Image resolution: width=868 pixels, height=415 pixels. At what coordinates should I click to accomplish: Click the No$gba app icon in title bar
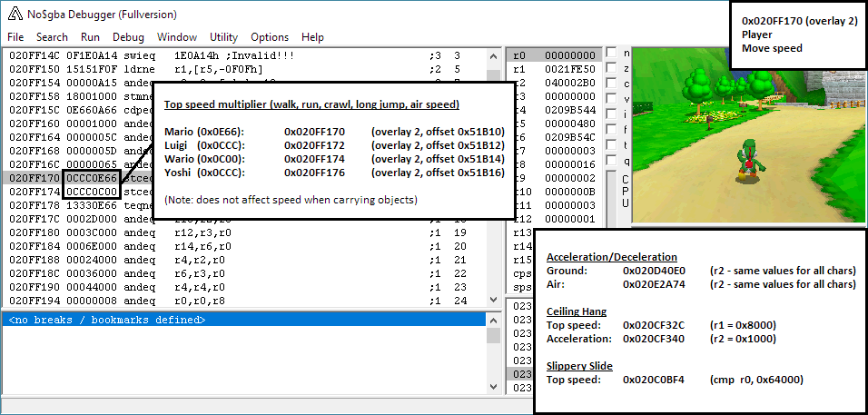[15, 15]
